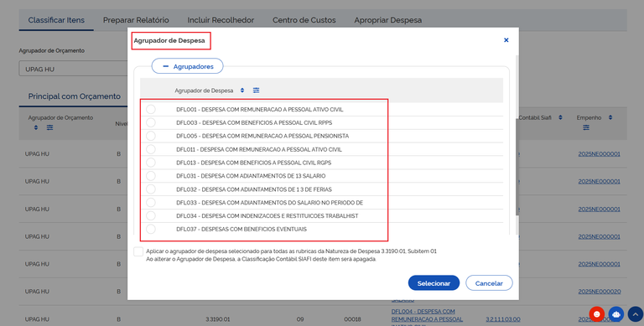Open 2025NE000020 empenho link
The image size is (644, 326).
pyautogui.click(x=600, y=292)
